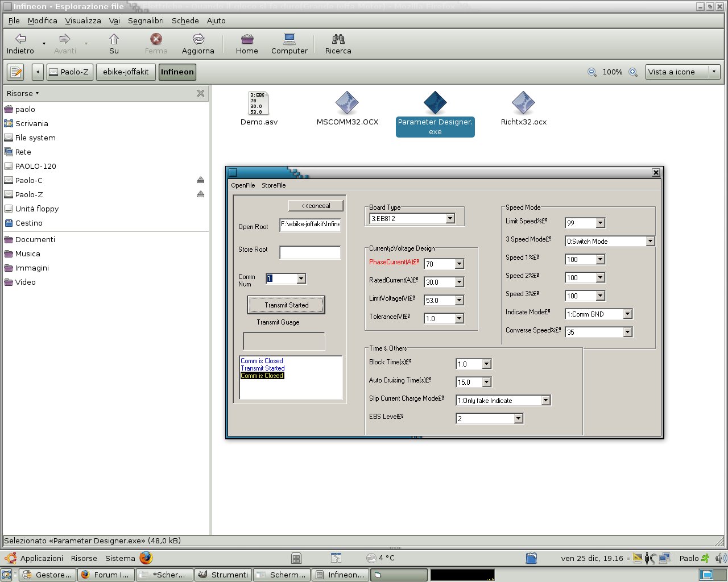This screenshot has height=582, width=728.
Task: Open the Schede menu
Action: [x=185, y=20]
